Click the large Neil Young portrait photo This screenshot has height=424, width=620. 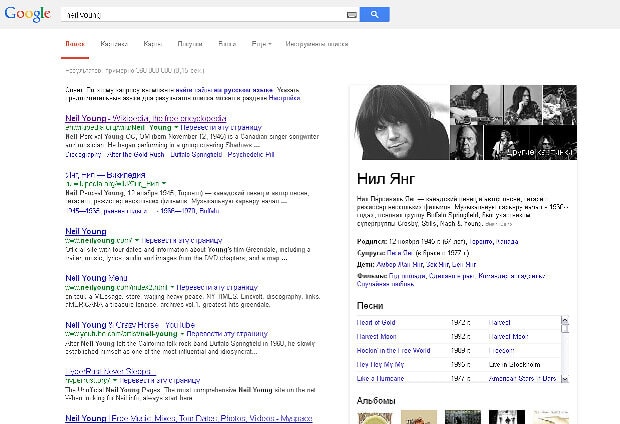[x=398, y=122]
